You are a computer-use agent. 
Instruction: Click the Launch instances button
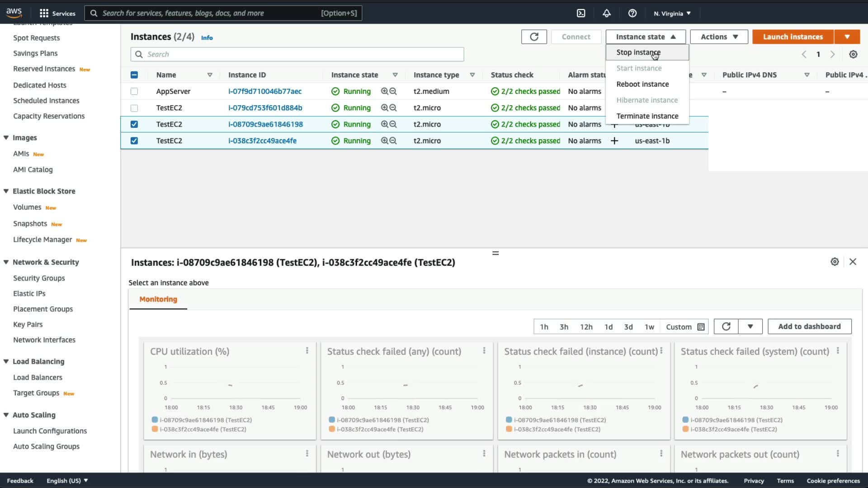coord(793,37)
